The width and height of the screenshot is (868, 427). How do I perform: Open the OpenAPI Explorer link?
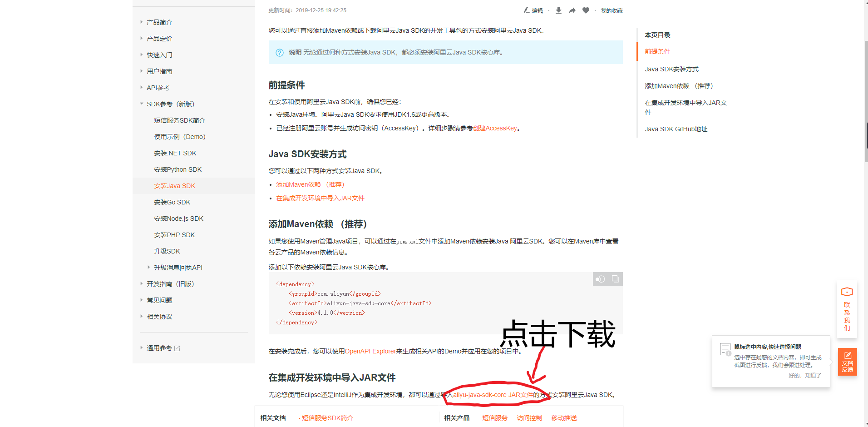(x=370, y=351)
